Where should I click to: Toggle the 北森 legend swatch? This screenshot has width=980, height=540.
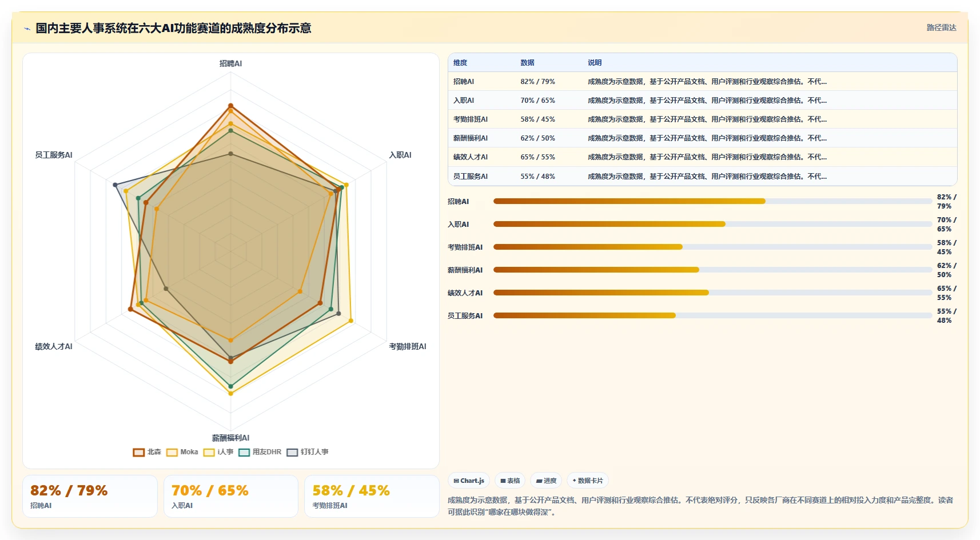pyautogui.click(x=138, y=452)
